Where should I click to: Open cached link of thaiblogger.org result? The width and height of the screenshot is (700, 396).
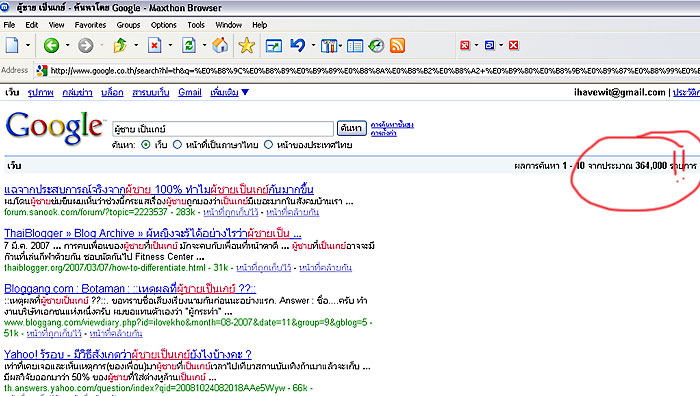[263, 268]
